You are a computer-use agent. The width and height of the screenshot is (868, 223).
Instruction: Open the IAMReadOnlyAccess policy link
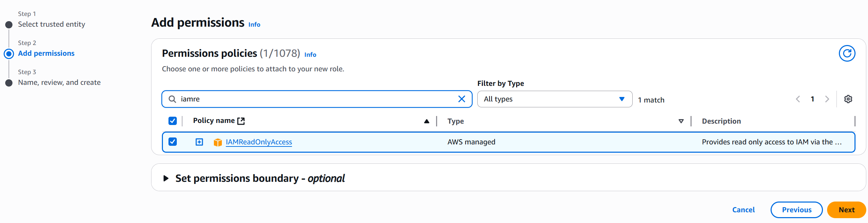pos(259,142)
